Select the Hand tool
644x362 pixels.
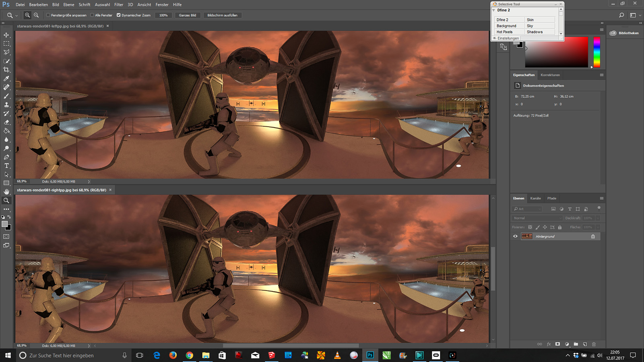coord(6,192)
